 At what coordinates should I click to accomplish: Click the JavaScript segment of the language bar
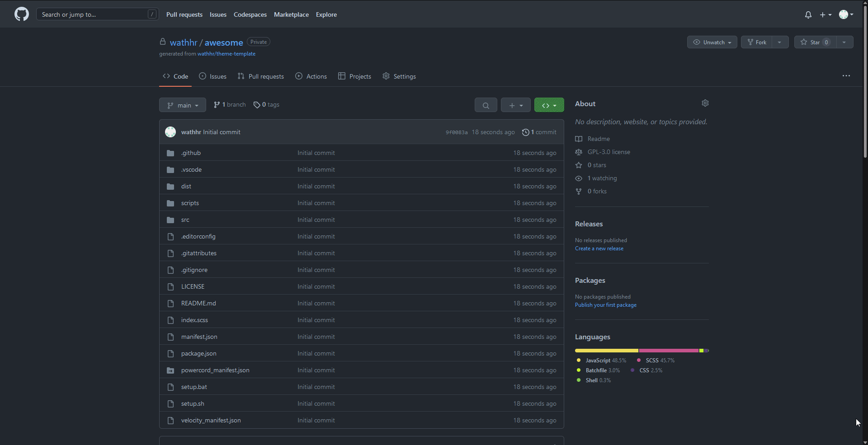coord(606,351)
